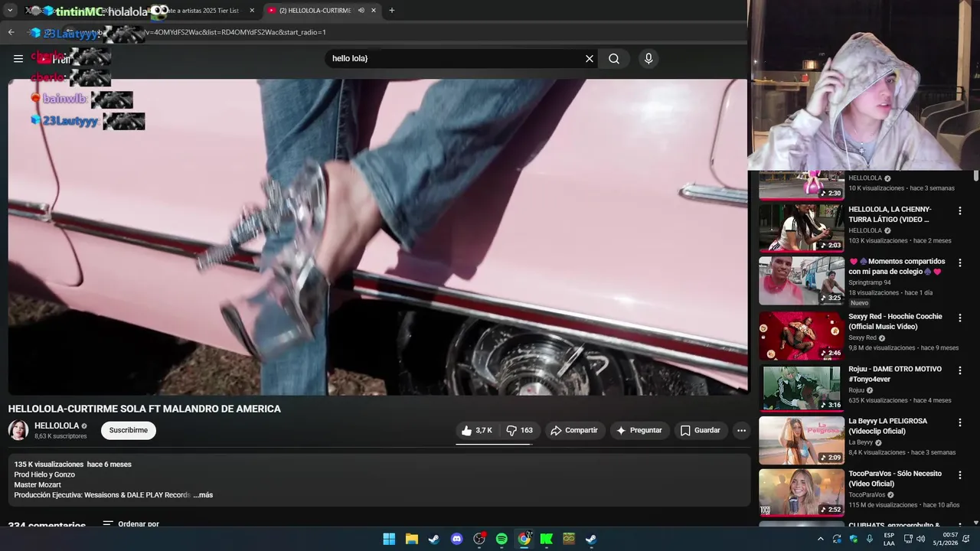Open HELLOLOLA channel name link
980x551 pixels.
(57, 425)
